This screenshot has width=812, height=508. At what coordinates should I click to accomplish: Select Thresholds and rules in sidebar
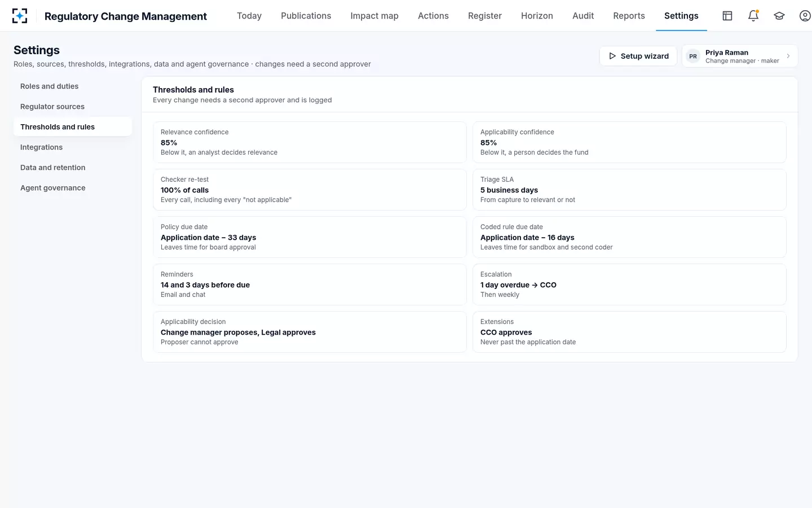(x=73, y=127)
